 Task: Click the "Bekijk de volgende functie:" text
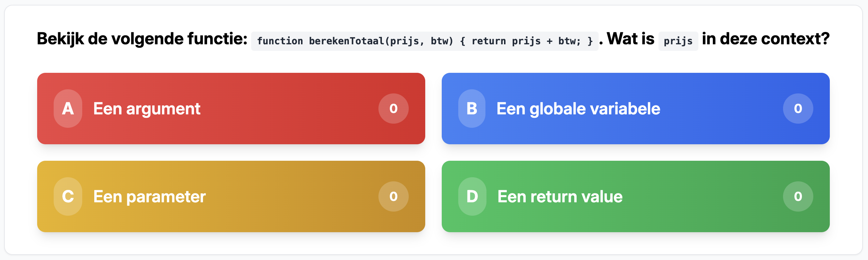(142, 39)
